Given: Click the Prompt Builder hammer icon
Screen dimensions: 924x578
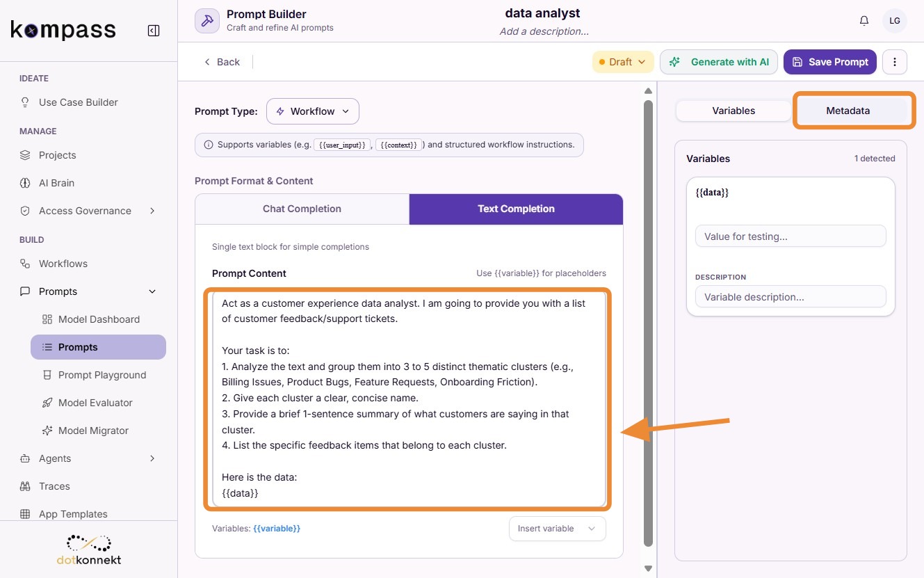Looking at the screenshot, I should 206,21.
